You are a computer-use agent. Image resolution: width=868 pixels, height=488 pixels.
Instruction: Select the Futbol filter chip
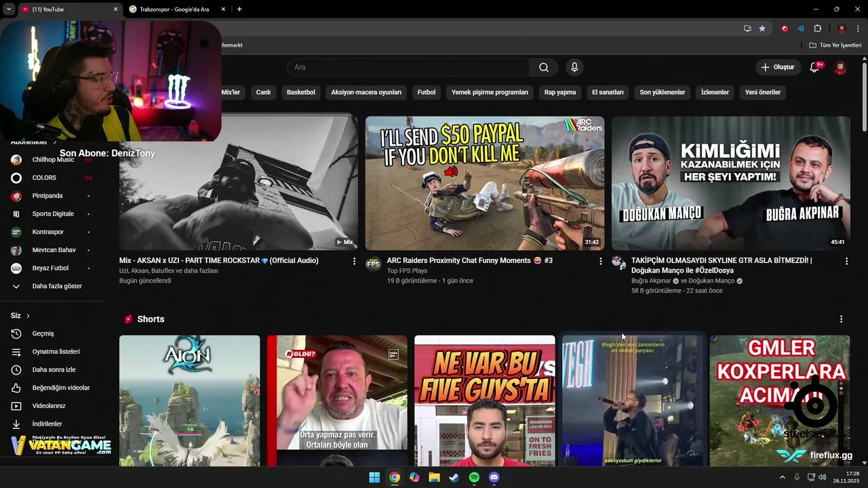click(427, 92)
